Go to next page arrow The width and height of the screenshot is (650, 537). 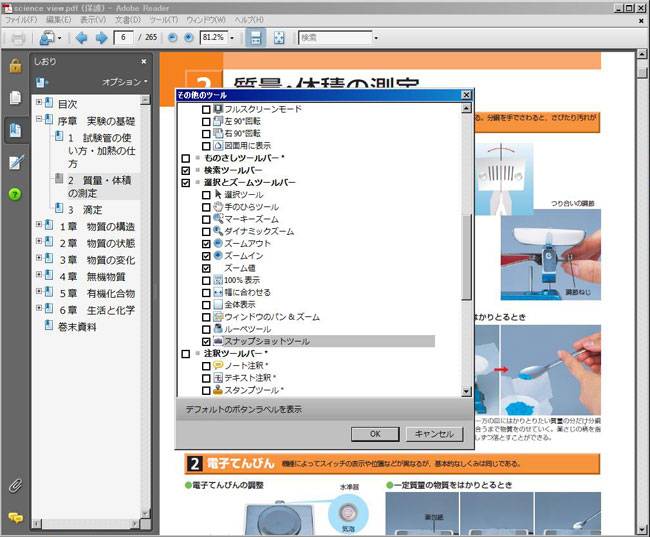click(x=102, y=38)
